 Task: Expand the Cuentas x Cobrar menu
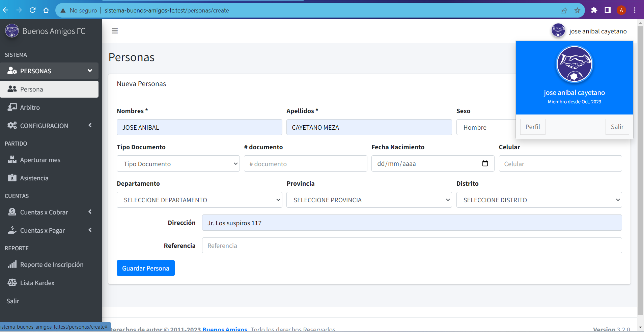coord(49,212)
